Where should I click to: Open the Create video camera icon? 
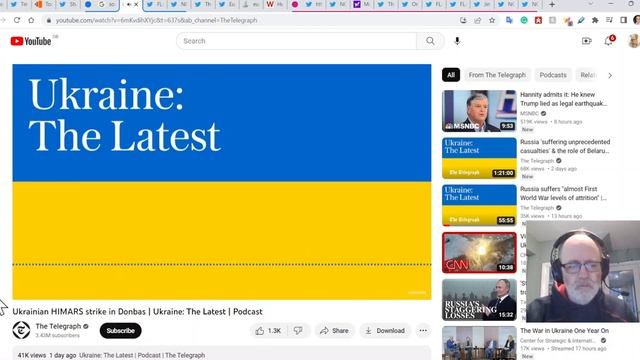(587, 41)
